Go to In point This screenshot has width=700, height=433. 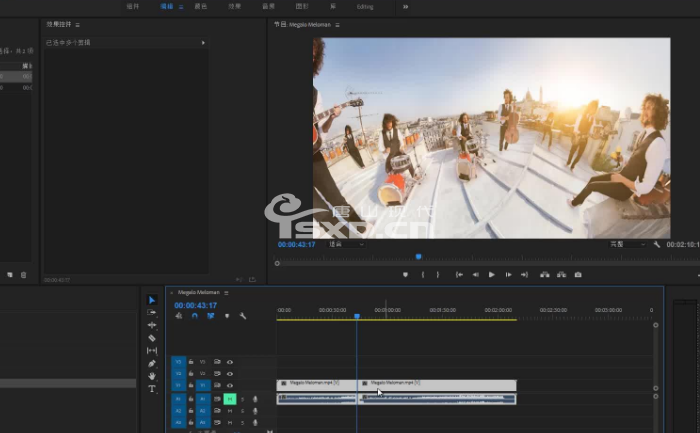459,275
